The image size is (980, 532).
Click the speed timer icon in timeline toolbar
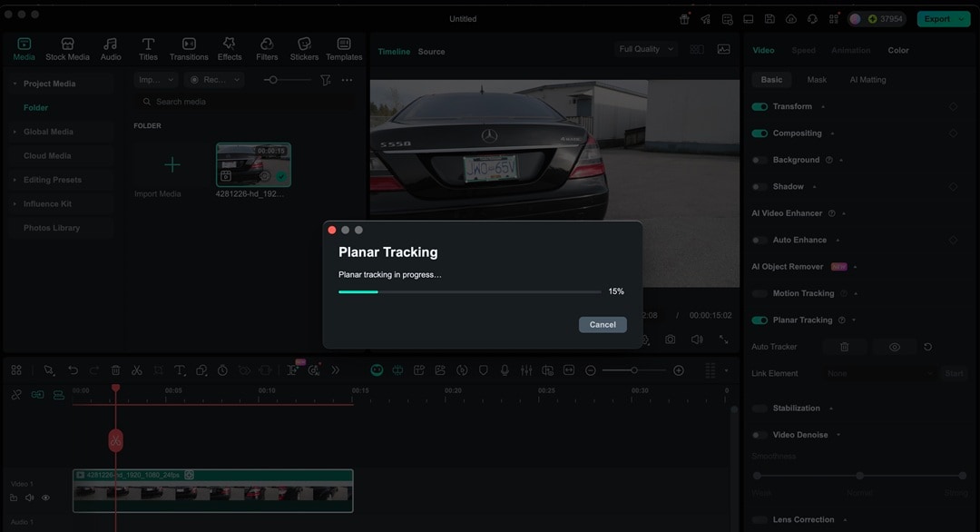click(222, 370)
